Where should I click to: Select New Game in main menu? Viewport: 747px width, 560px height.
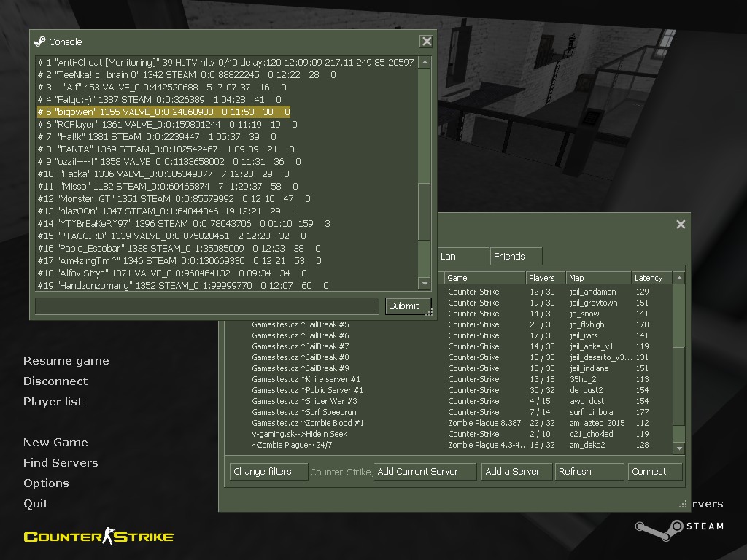[x=55, y=443]
